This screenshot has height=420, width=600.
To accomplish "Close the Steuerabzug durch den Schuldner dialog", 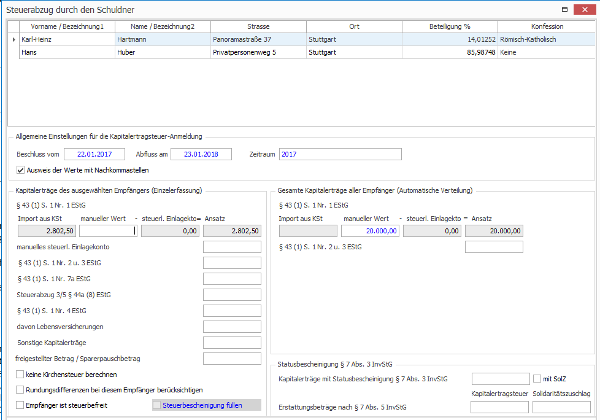I will (x=584, y=10).
